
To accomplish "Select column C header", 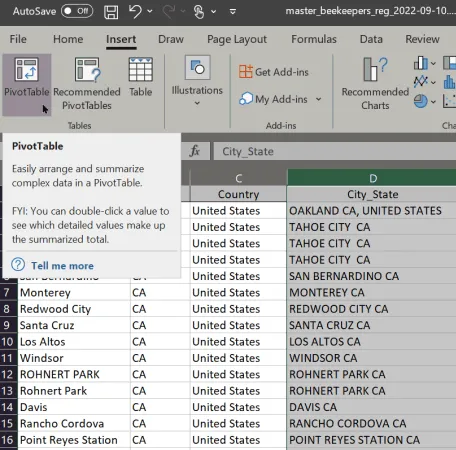I will coord(238,178).
